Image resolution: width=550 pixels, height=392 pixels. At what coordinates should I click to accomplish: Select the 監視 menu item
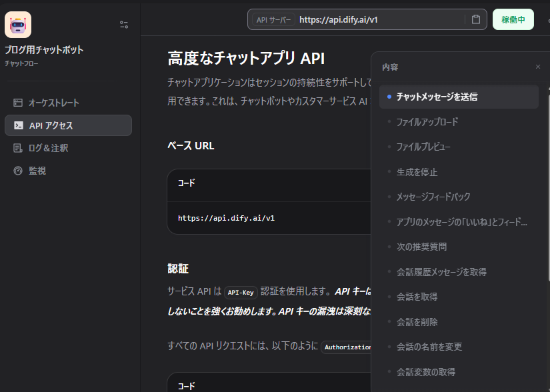(37, 171)
